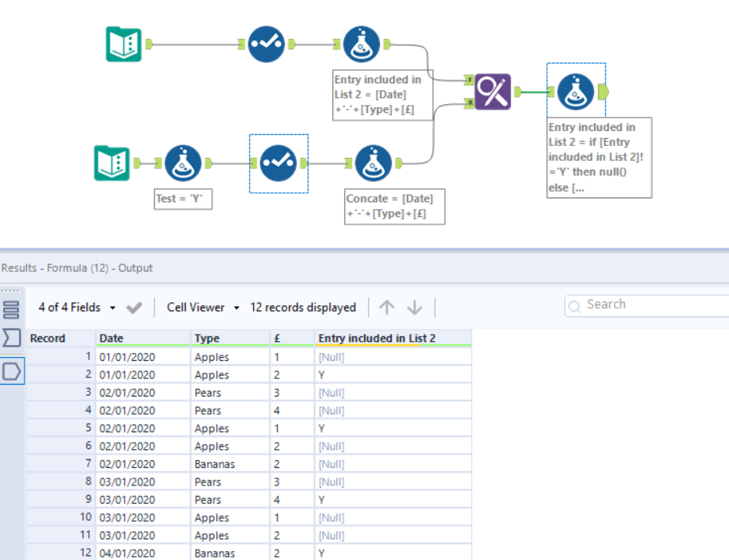Click the up arrow to go to previous record
The image size is (729, 560).
[386, 308]
